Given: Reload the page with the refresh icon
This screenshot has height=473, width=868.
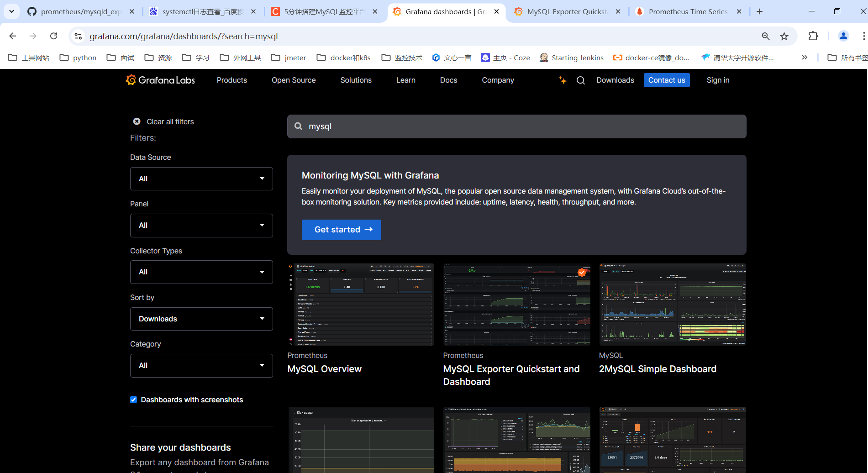Looking at the screenshot, I should [x=54, y=36].
